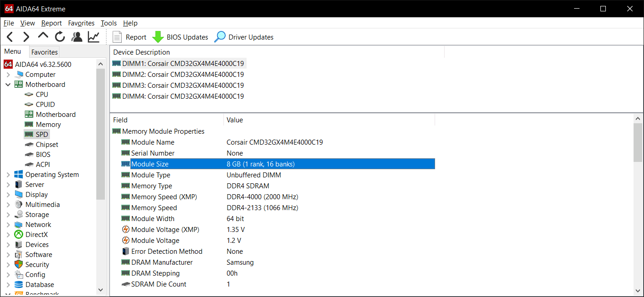Select DIMM2 Corsair device row

point(178,75)
